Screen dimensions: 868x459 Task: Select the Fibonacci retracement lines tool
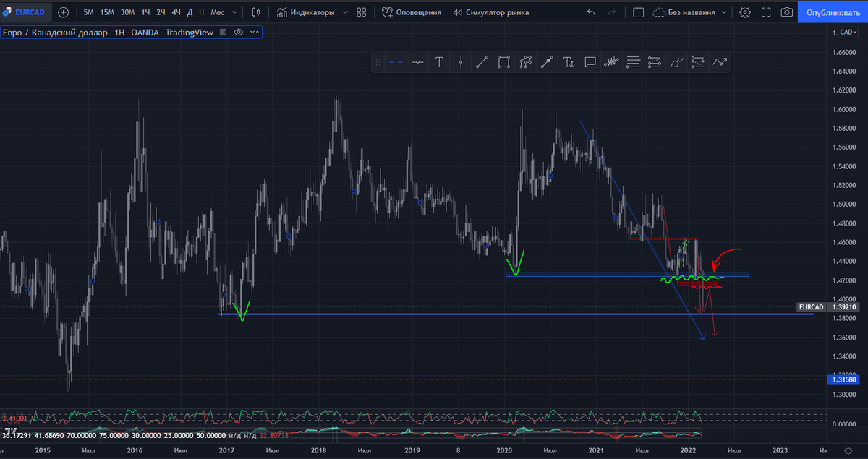tap(634, 62)
